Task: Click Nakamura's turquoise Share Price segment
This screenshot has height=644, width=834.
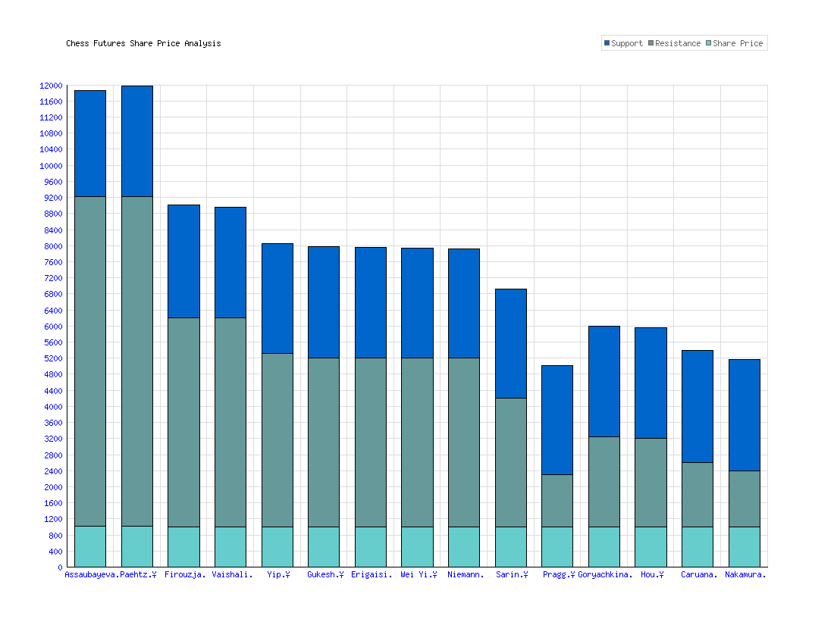Action: [744, 547]
